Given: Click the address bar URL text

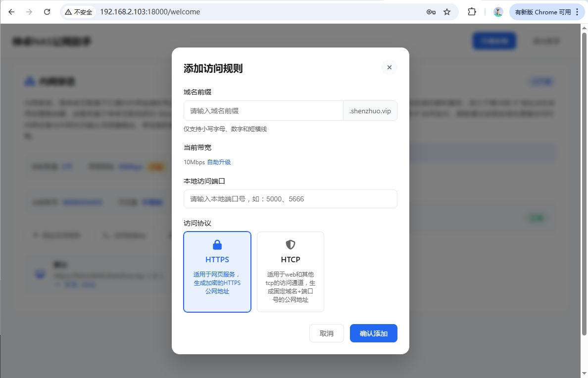Looking at the screenshot, I should tap(150, 12).
